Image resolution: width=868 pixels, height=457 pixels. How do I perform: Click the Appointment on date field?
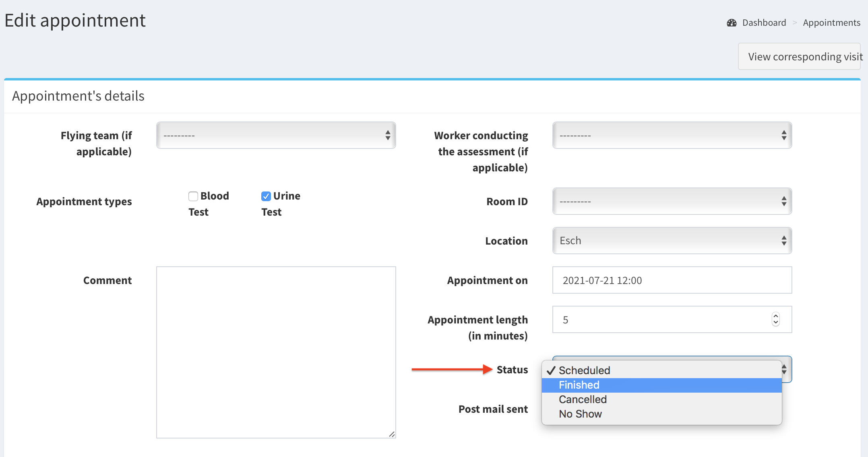click(x=672, y=280)
